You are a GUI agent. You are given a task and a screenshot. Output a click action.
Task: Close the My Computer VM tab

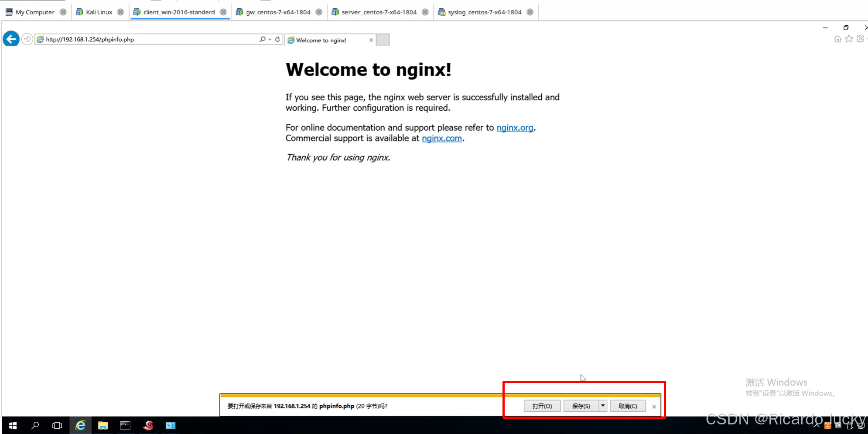(x=63, y=12)
